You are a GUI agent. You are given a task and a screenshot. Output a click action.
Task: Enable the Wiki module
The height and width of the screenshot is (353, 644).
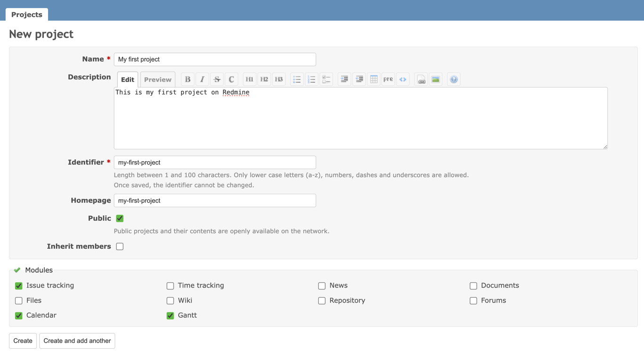(170, 301)
